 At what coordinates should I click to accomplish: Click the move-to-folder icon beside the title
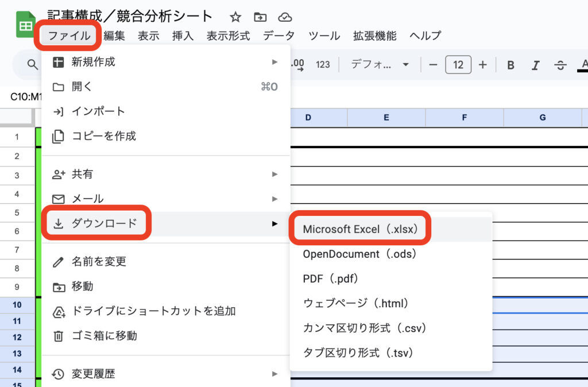click(x=260, y=17)
